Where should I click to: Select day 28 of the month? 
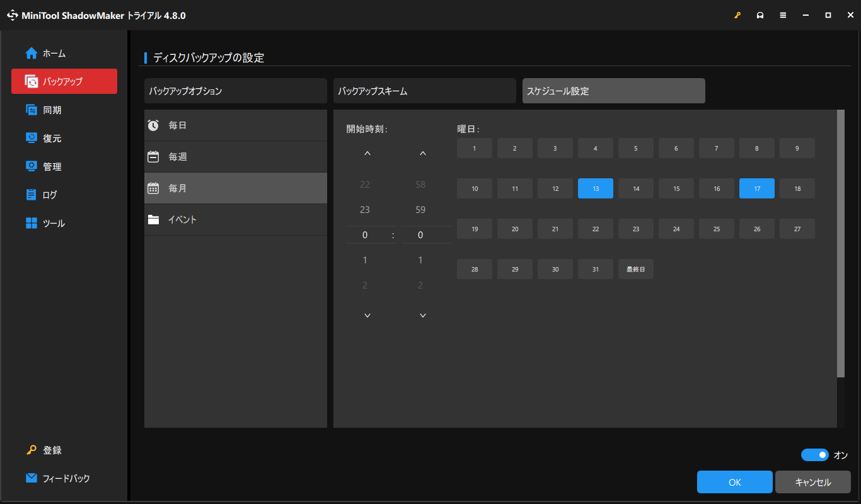click(475, 269)
